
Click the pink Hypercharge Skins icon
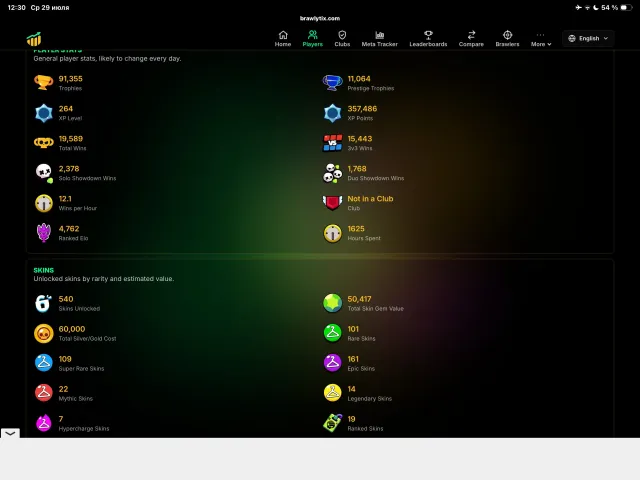[44, 423]
